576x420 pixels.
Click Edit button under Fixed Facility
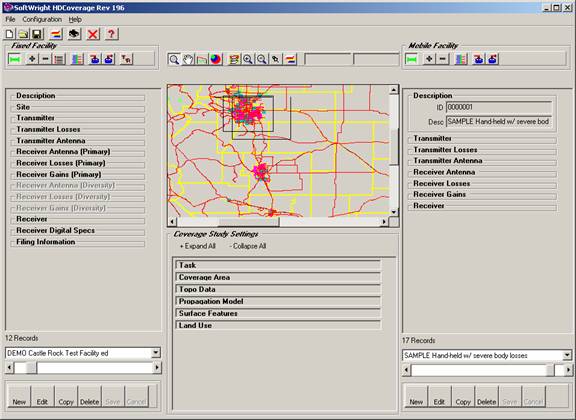pyautogui.click(x=42, y=397)
